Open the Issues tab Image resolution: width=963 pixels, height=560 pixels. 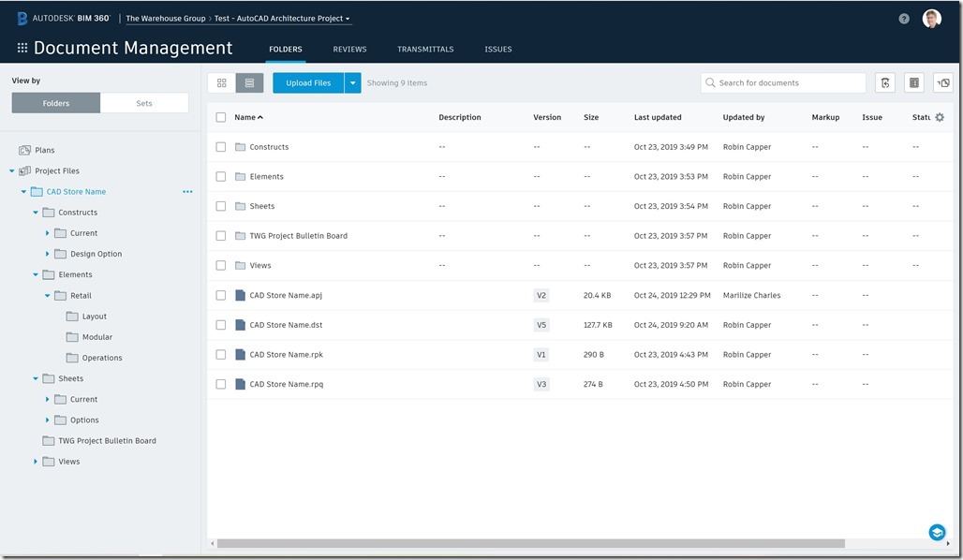click(x=497, y=49)
